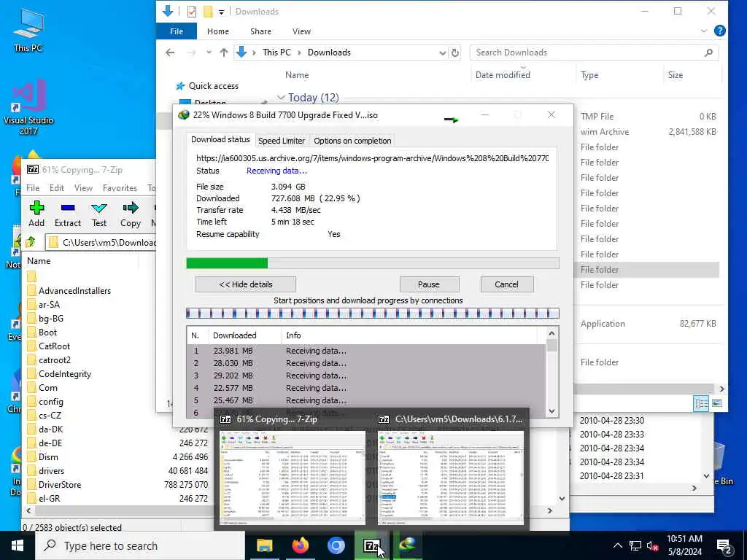
Task: Click the Explorer search magnifier icon
Action: point(708,52)
